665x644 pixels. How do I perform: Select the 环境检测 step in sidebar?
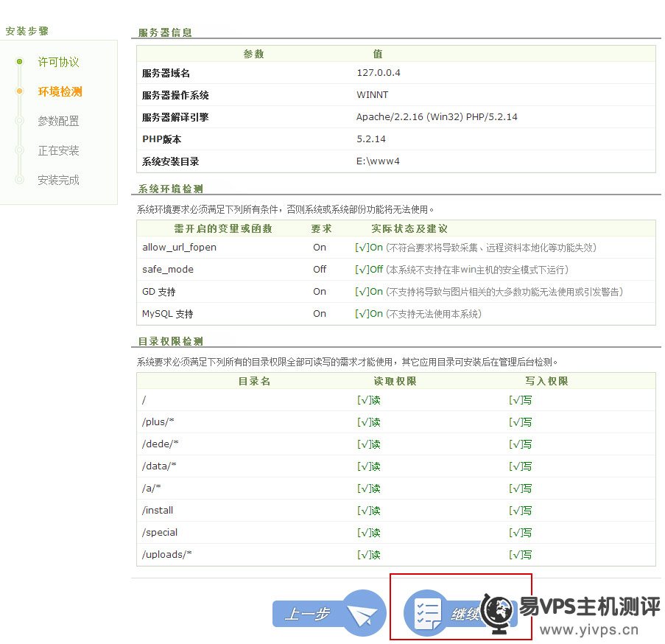coord(58,91)
